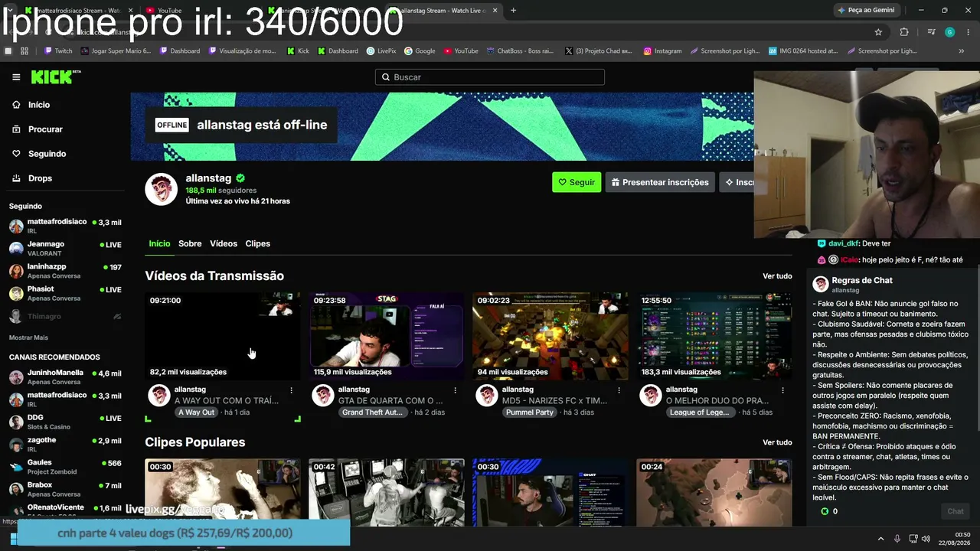Switch to the Vídeos channel tab
The image size is (980, 551).
pyautogui.click(x=224, y=243)
